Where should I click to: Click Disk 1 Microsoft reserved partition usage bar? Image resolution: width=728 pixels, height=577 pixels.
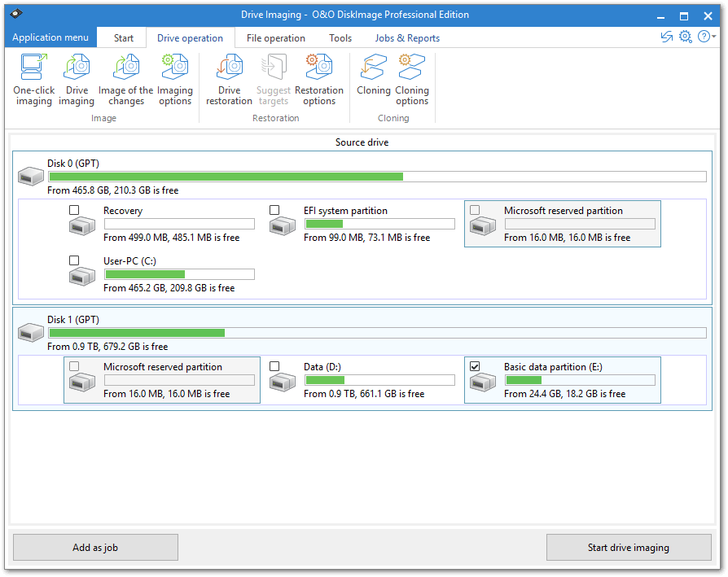179,380
